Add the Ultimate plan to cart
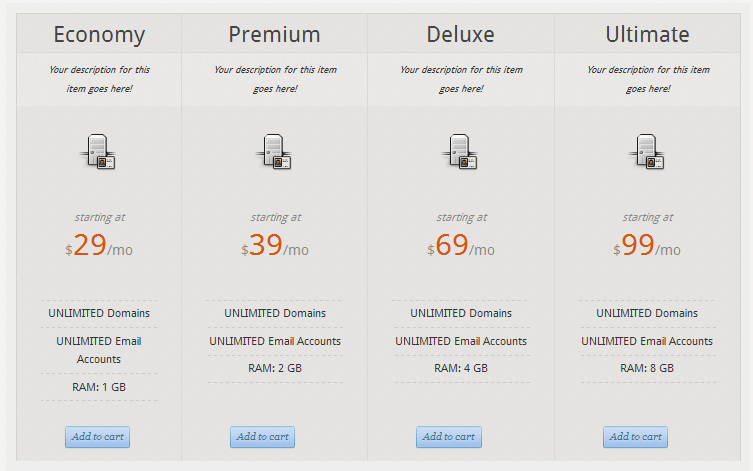The width and height of the screenshot is (753, 471). point(635,437)
